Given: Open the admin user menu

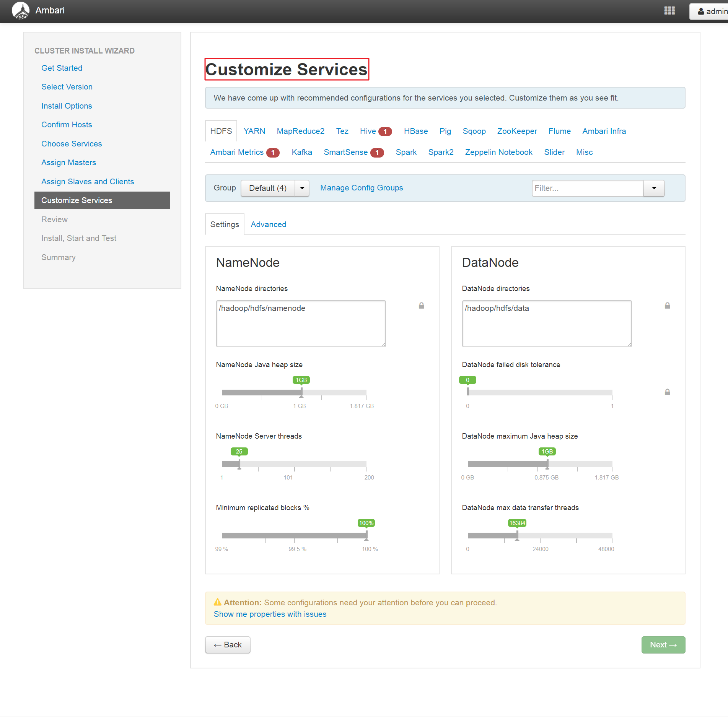Looking at the screenshot, I should coord(710,11).
